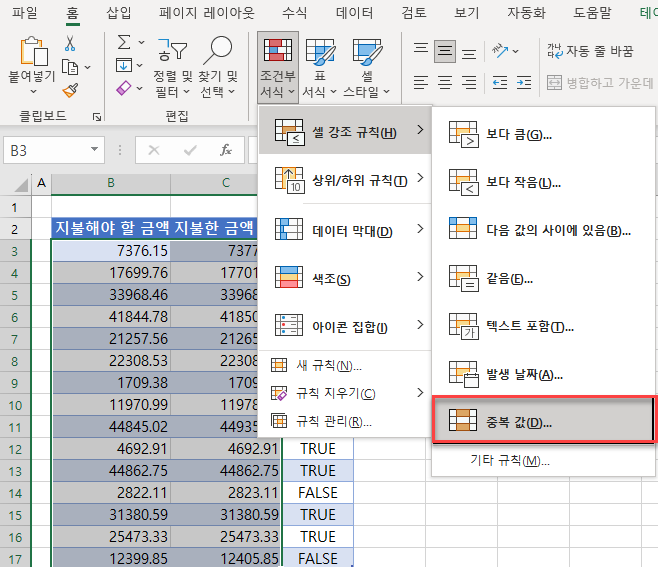Viewport: 658px width, 567px height.
Task: Click the Fill down icon
Action: click(x=124, y=65)
